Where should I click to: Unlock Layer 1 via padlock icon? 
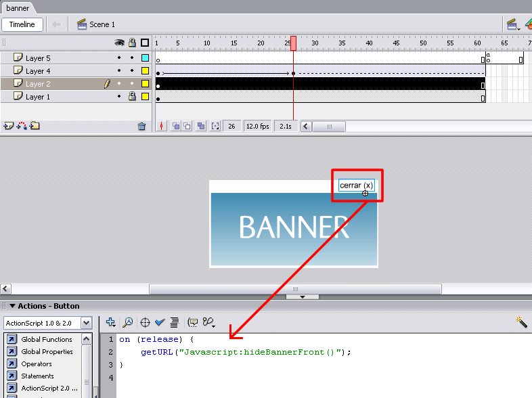(132, 97)
